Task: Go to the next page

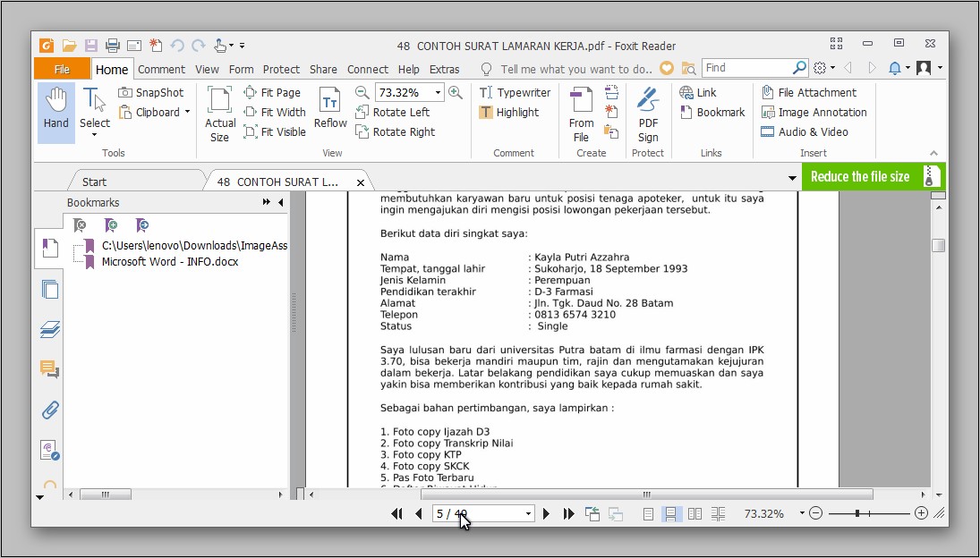Action: point(546,513)
